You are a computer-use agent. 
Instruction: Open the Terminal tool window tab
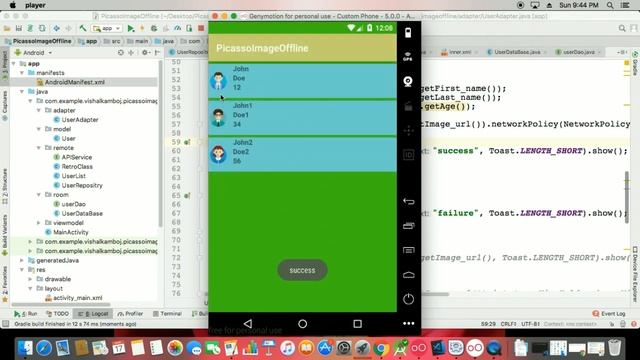167,314
